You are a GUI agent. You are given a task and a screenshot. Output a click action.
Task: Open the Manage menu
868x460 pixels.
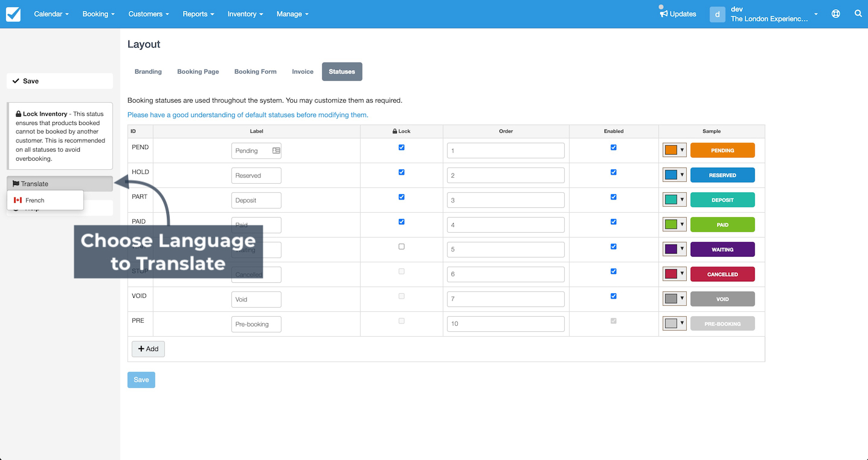pos(292,14)
